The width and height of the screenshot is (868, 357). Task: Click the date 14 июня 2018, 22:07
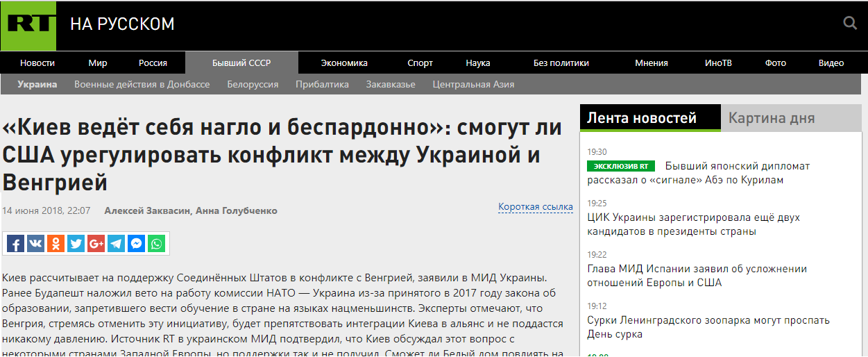coord(46,210)
